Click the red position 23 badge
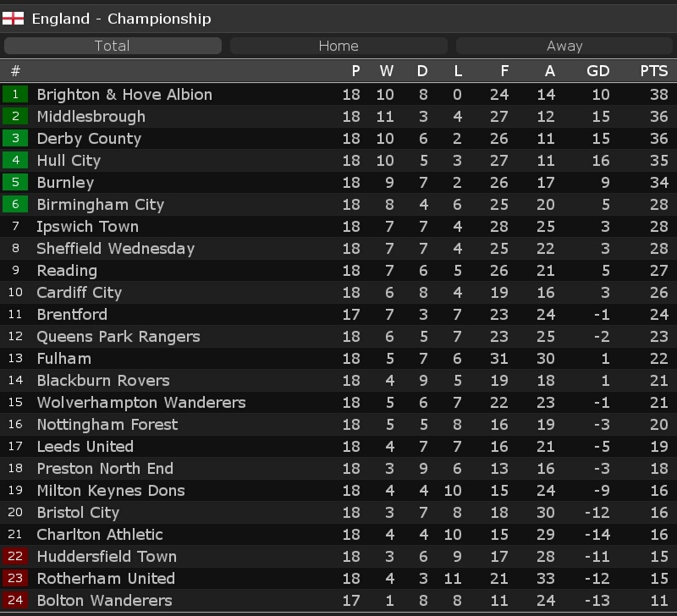The width and height of the screenshot is (677, 616). click(x=15, y=578)
